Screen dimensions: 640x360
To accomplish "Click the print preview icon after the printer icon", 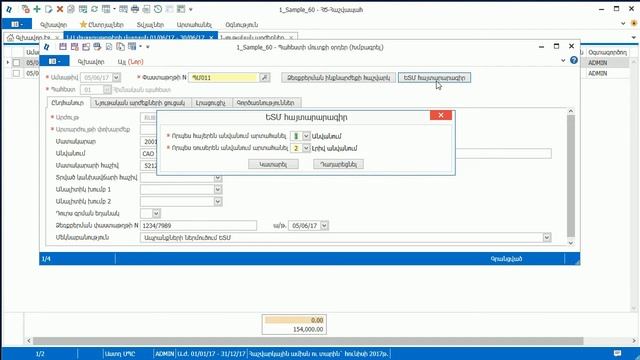I will (x=146, y=9).
